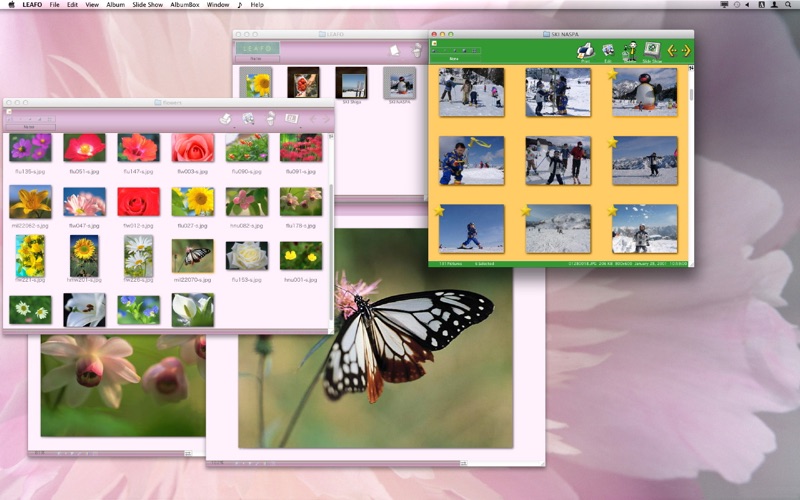Click the Print icon in SKI NASPA window

(x=585, y=51)
